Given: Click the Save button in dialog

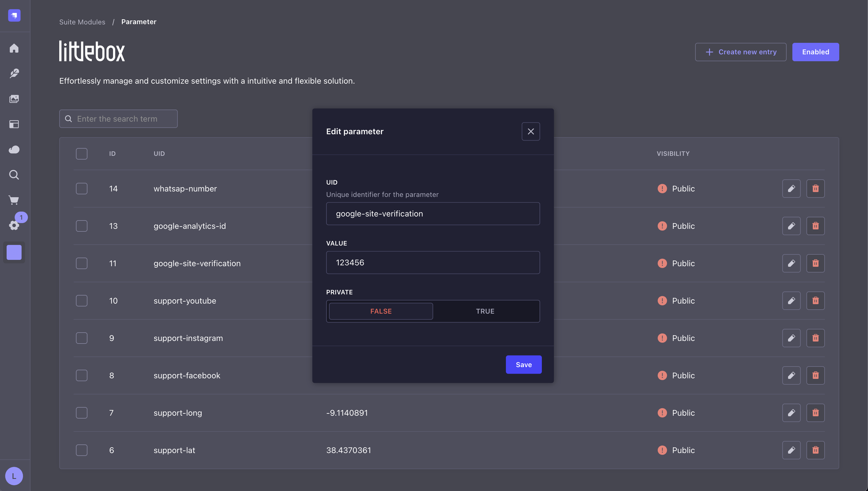Looking at the screenshot, I should pyautogui.click(x=523, y=365).
